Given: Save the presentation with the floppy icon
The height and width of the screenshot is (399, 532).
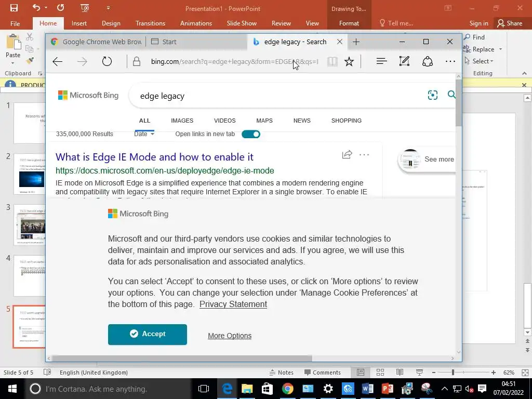Looking at the screenshot, I should (x=14, y=7).
